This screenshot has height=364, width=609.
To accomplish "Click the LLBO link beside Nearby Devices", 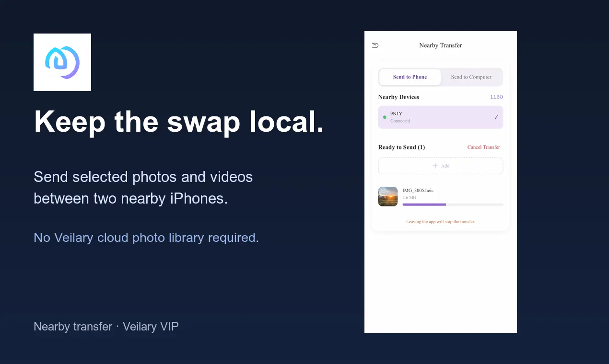I will [x=496, y=97].
